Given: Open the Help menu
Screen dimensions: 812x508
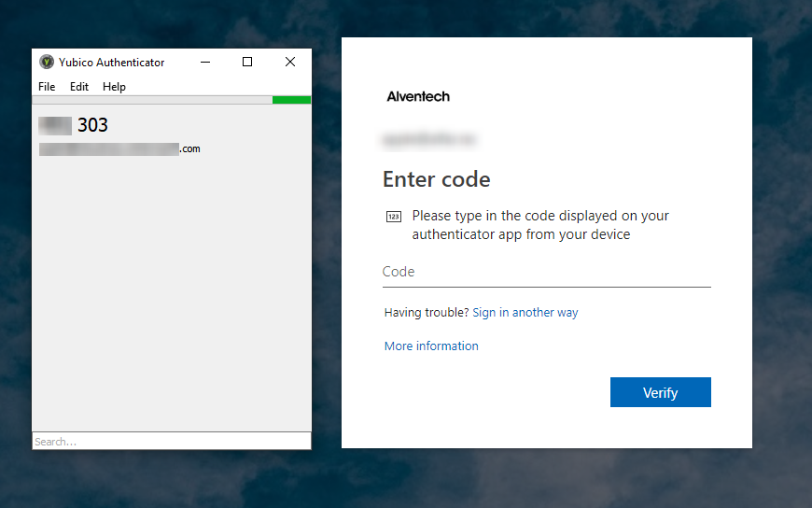Looking at the screenshot, I should pyautogui.click(x=114, y=87).
